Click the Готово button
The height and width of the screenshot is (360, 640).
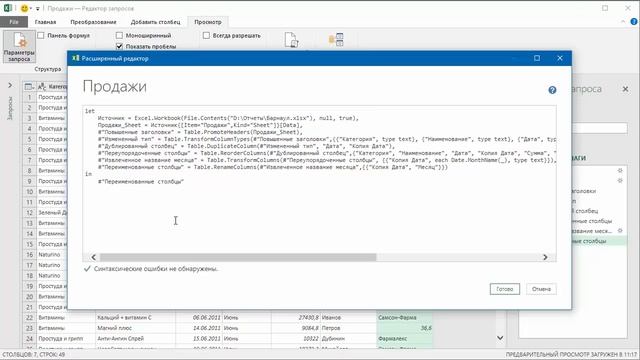pos(504,289)
